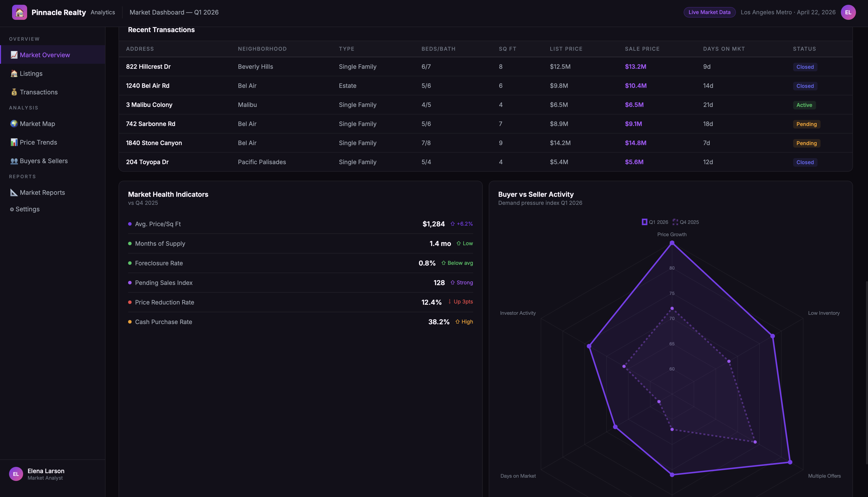Viewport: 868px width, 497px height.
Task: Click the Closed status for 204 Toyopa Dr
Action: pyautogui.click(x=805, y=162)
